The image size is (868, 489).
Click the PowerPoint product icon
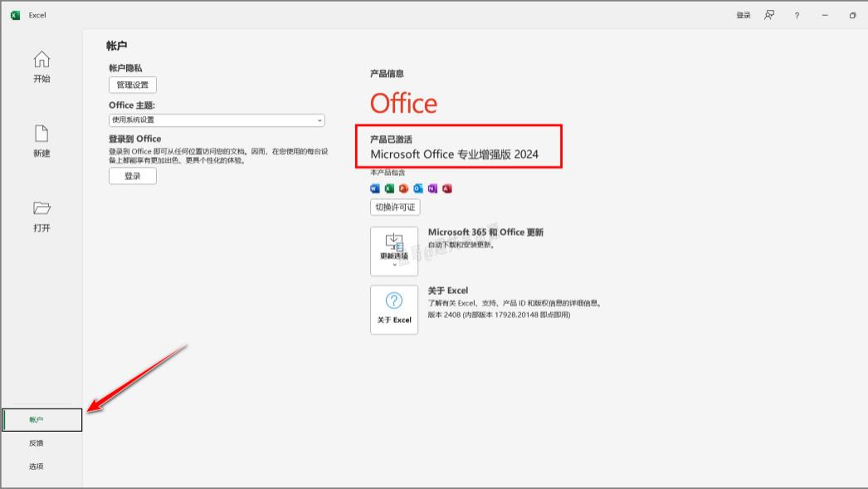(x=403, y=188)
